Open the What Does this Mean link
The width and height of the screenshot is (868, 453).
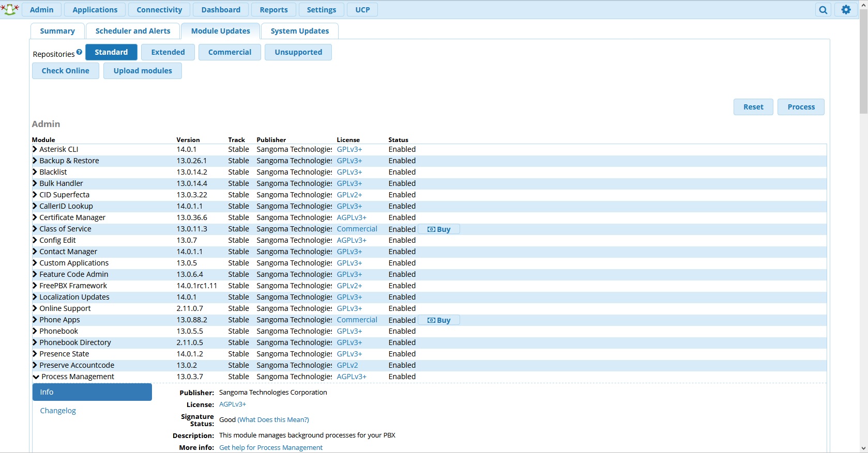point(273,419)
